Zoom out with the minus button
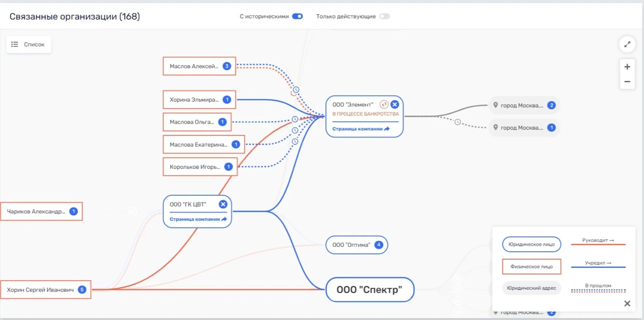This screenshot has height=320, width=644. pyautogui.click(x=627, y=82)
